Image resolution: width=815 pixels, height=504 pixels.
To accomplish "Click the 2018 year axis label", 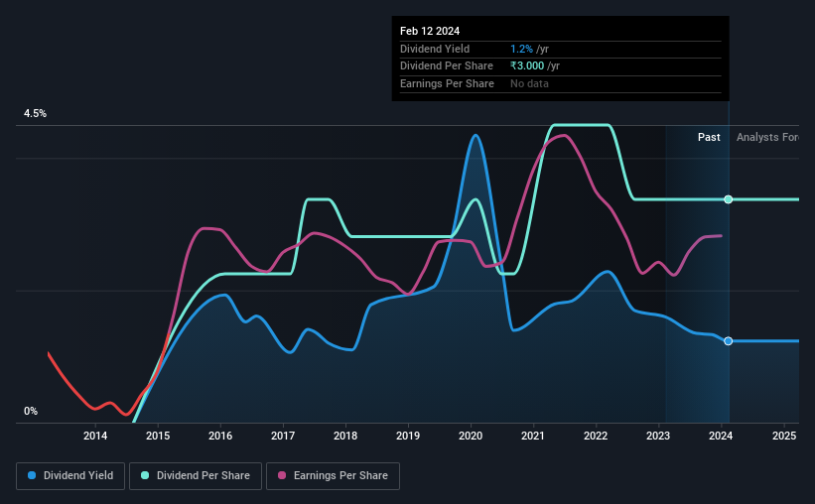I will (x=345, y=436).
